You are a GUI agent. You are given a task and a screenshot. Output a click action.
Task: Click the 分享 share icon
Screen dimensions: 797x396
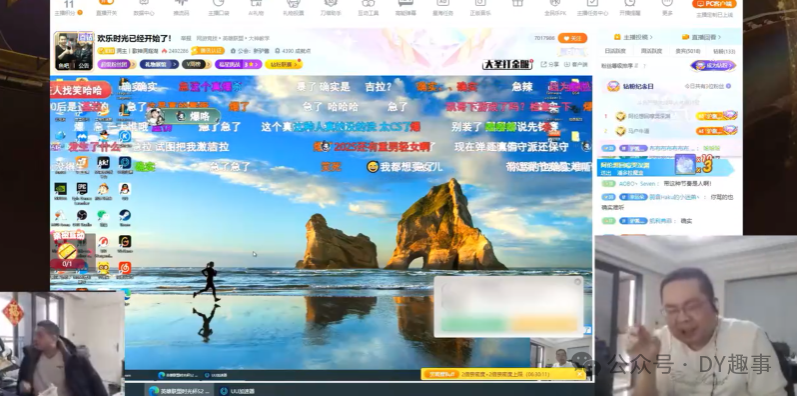coord(550,65)
